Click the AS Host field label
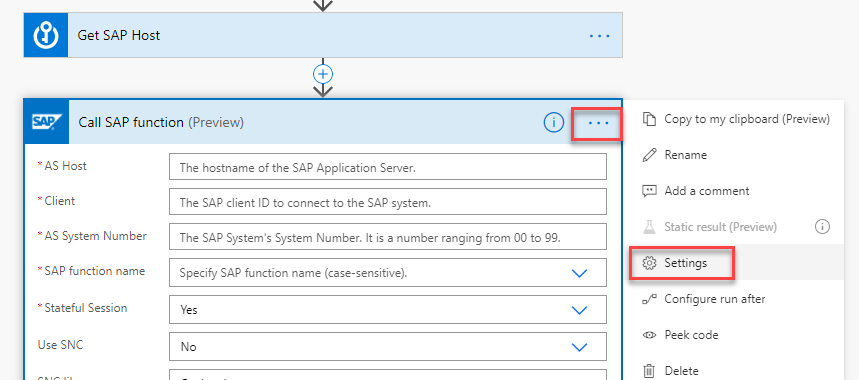The height and width of the screenshot is (380, 859). pyautogui.click(x=65, y=166)
